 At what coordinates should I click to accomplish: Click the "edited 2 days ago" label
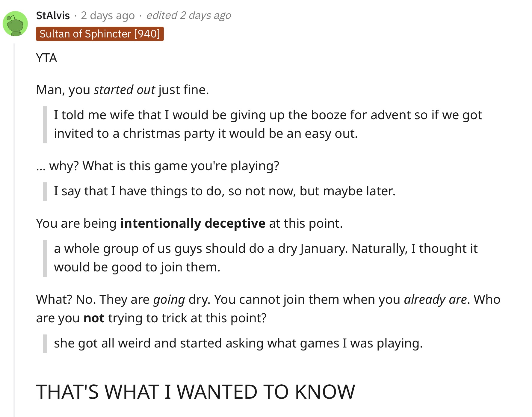coord(189,15)
